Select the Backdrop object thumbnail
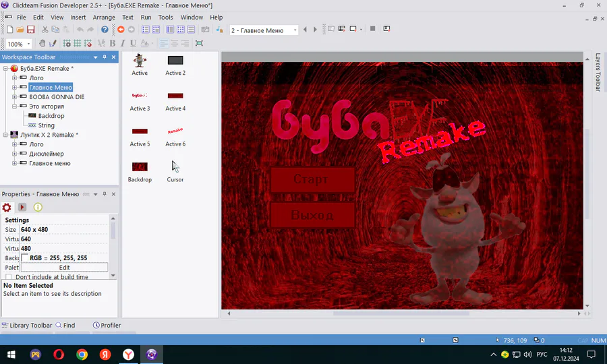Image resolution: width=607 pixels, height=364 pixels. pyautogui.click(x=140, y=171)
